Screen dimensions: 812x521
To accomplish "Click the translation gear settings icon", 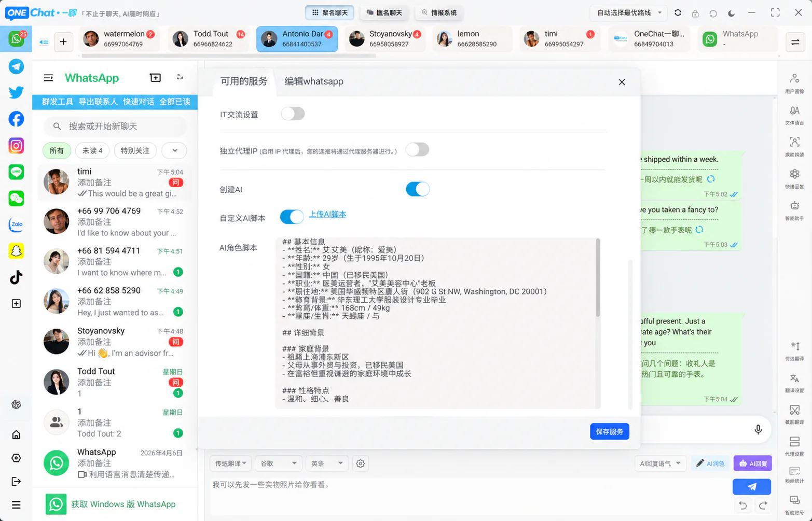I will pos(360,463).
